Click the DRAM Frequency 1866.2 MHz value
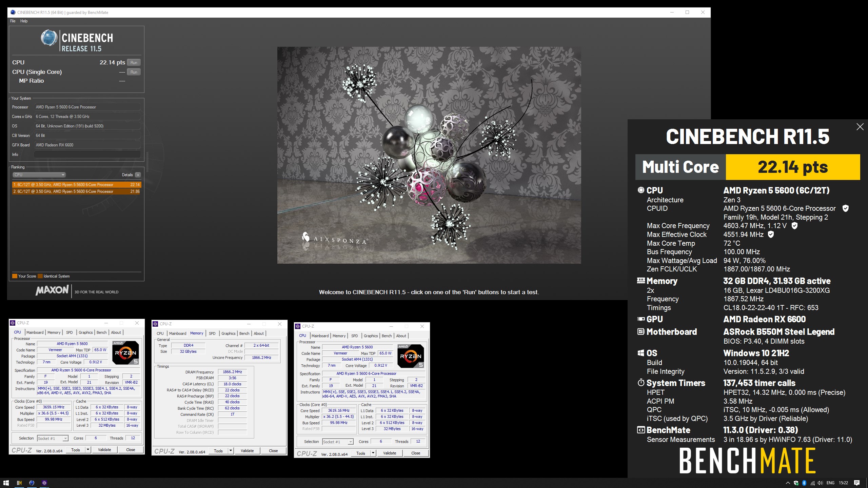868x488 pixels. [x=232, y=372]
